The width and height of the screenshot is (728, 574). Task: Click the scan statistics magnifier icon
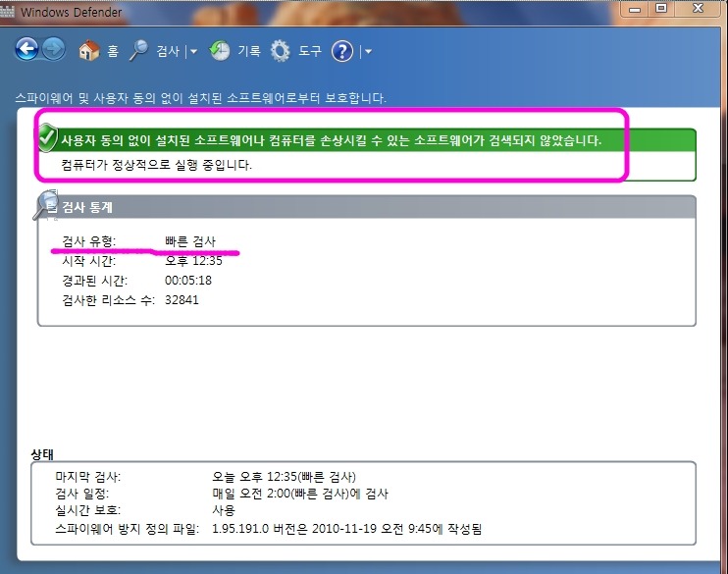point(46,205)
